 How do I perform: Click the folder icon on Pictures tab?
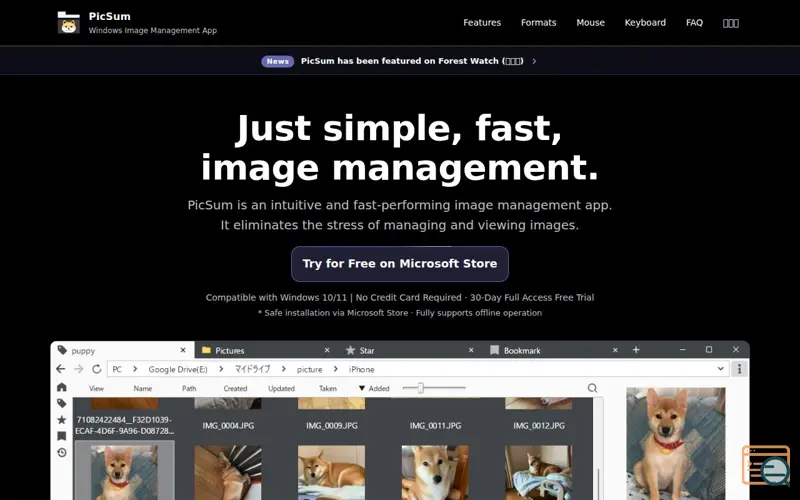point(206,350)
